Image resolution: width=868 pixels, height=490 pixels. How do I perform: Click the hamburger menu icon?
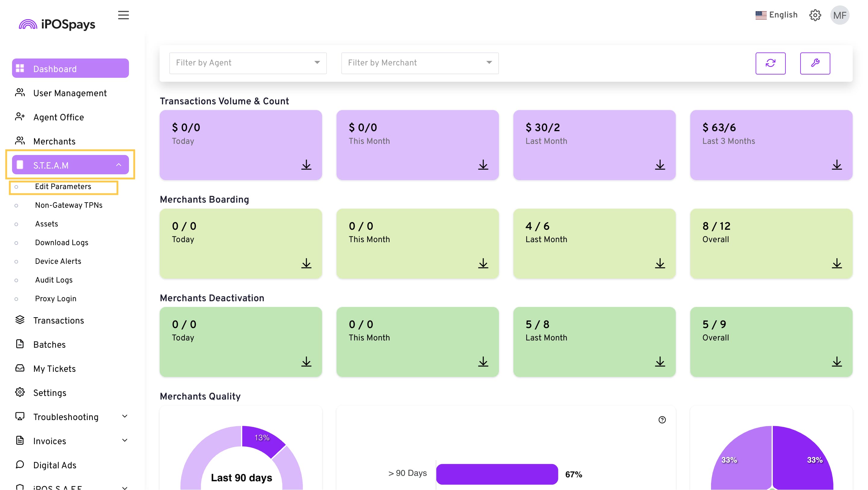pos(123,15)
